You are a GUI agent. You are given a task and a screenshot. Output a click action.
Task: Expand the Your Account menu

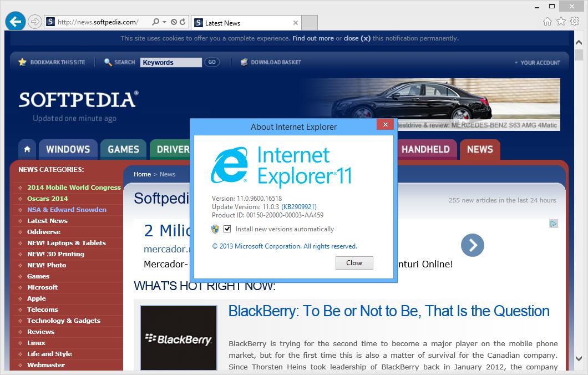coord(538,63)
